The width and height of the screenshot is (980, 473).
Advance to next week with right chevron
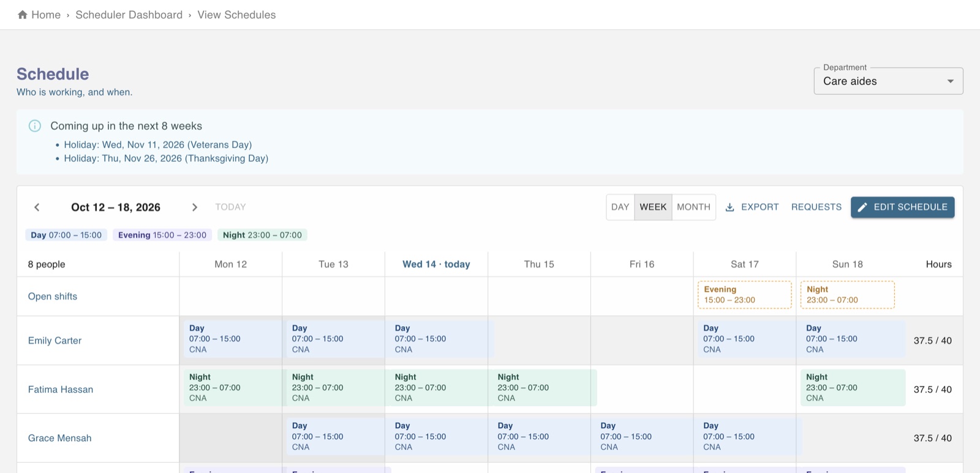(x=195, y=207)
